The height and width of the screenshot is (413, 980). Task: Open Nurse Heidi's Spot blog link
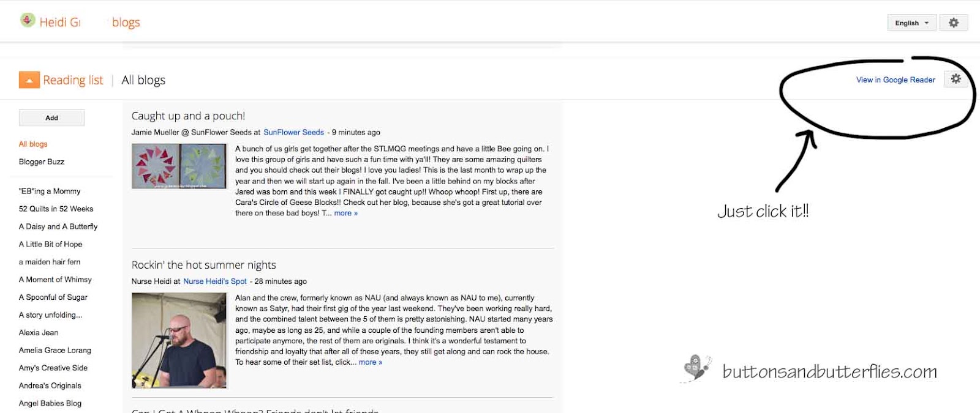pos(214,281)
